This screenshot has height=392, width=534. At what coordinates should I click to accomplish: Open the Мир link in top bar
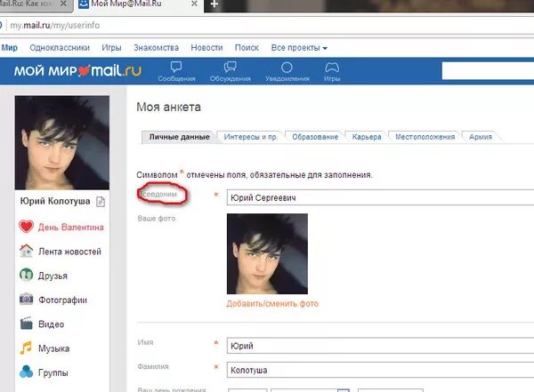[x=9, y=48]
